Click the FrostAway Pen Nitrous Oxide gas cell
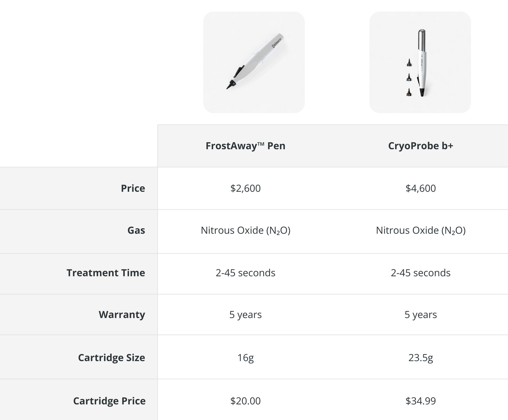 click(246, 231)
